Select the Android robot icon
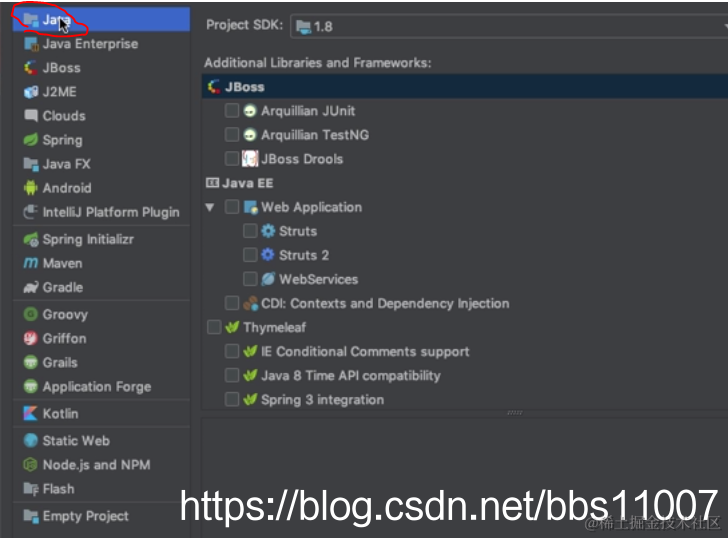The image size is (728, 538). coord(31,188)
